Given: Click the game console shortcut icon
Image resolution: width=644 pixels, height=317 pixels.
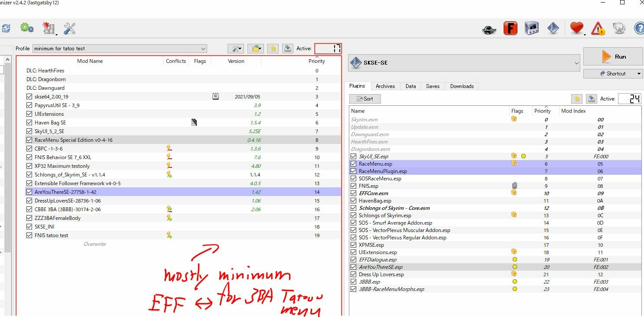Looking at the screenshot, I should point(532,29).
